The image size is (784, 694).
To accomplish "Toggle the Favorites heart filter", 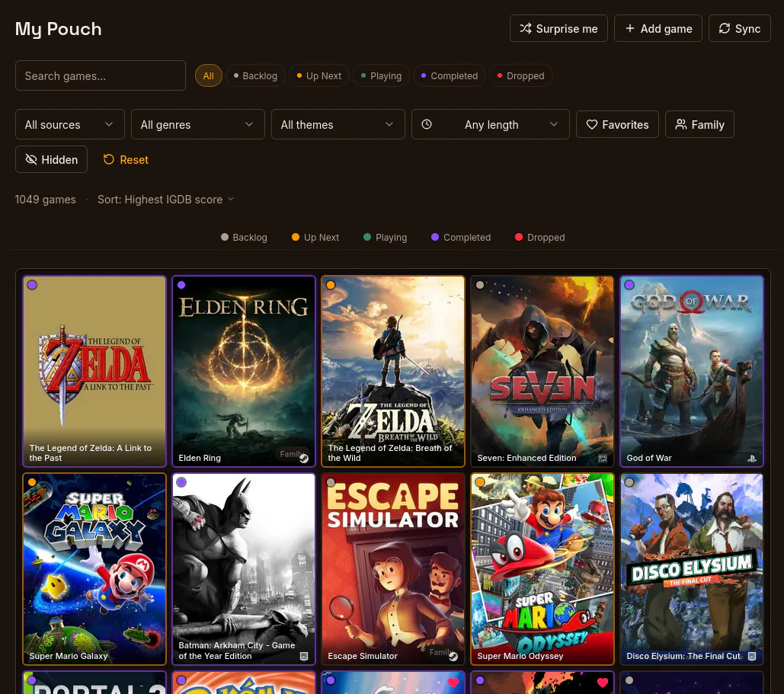I will point(617,124).
